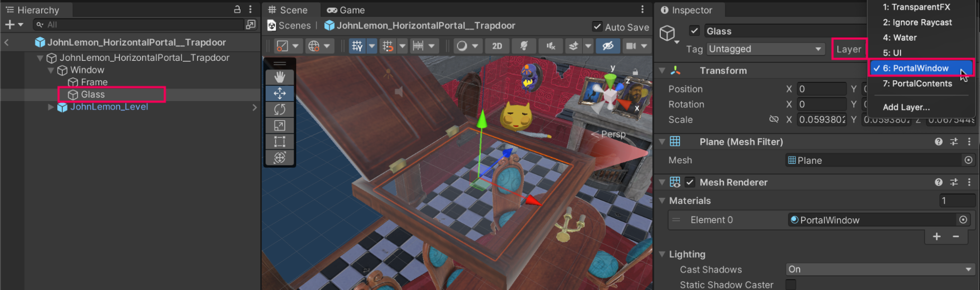Toggle the 2D view button
The height and width of the screenshot is (290, 980).
point(497,46)
